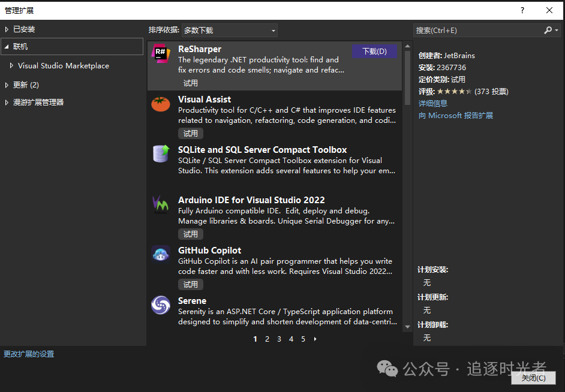Select the Serene extension icon
Screen dimensions: 565x392
coord(161,305)
